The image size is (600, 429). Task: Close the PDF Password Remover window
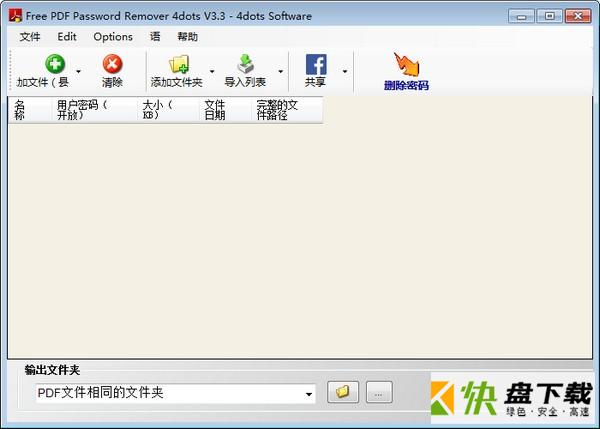[x=578, y=16]
